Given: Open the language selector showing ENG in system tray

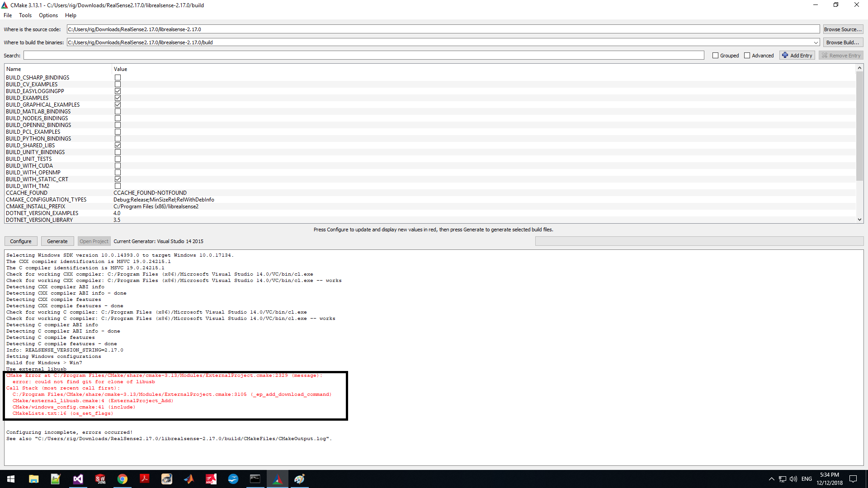Looking at the screenshot, I should (807, 479).
